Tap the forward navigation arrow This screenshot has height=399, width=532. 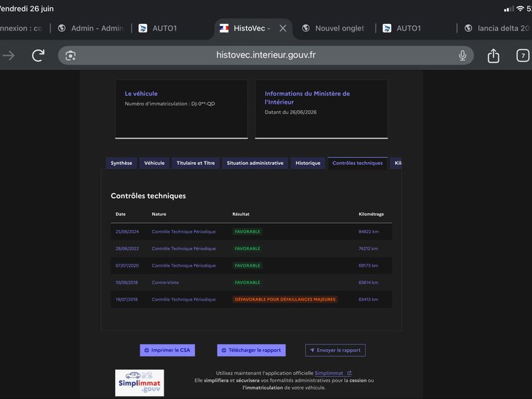(x=9, y=55)
